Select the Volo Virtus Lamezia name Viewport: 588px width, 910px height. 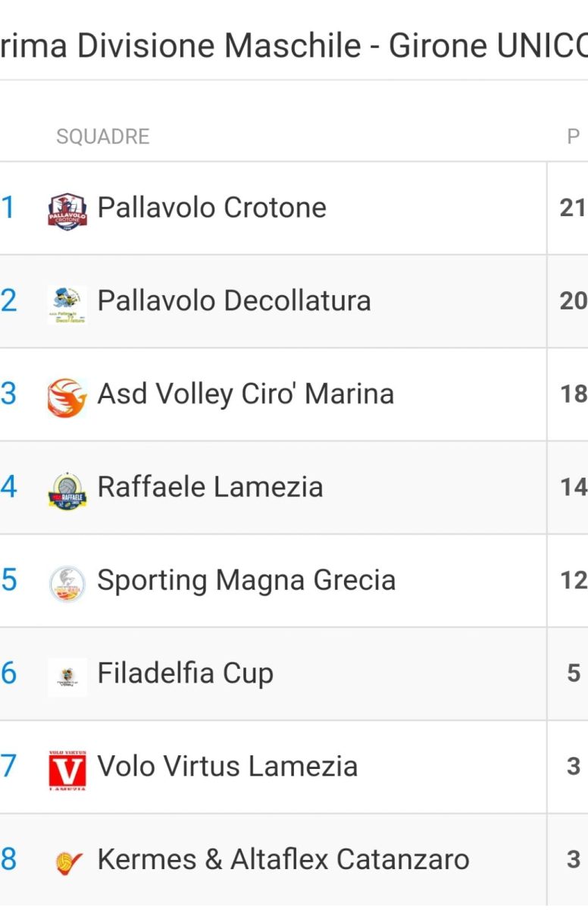(227, 767)
